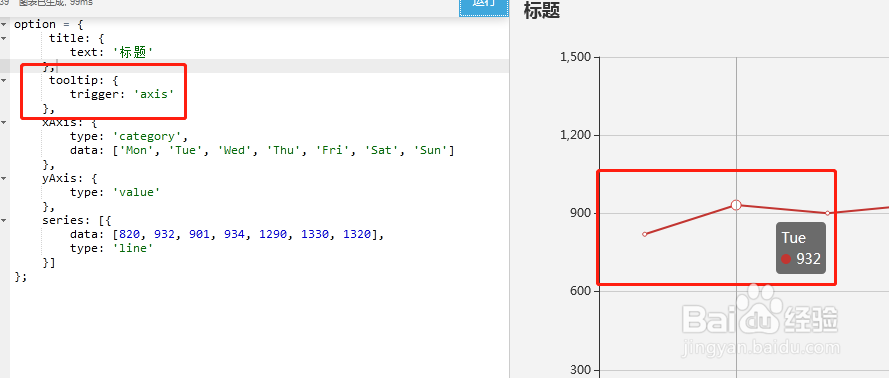This screenshot has height=378, width=889.
Task: Click the number 820 in the series data
Action: [130, 235]
